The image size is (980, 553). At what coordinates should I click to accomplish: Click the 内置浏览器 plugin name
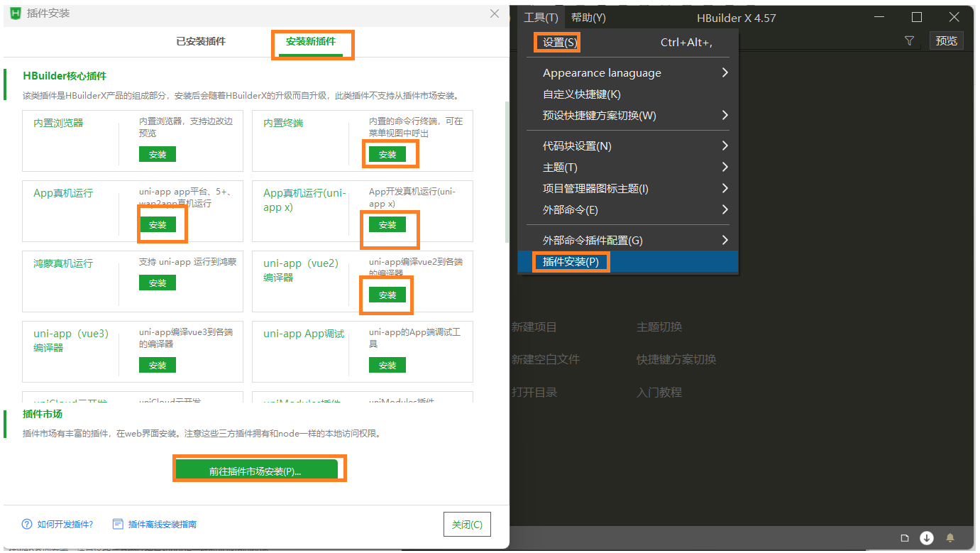coord(58,123)
